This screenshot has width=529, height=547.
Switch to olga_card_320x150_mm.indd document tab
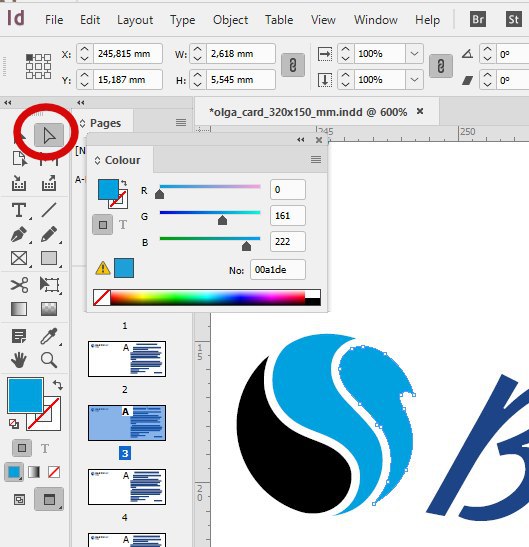click(x=308, y=112)
